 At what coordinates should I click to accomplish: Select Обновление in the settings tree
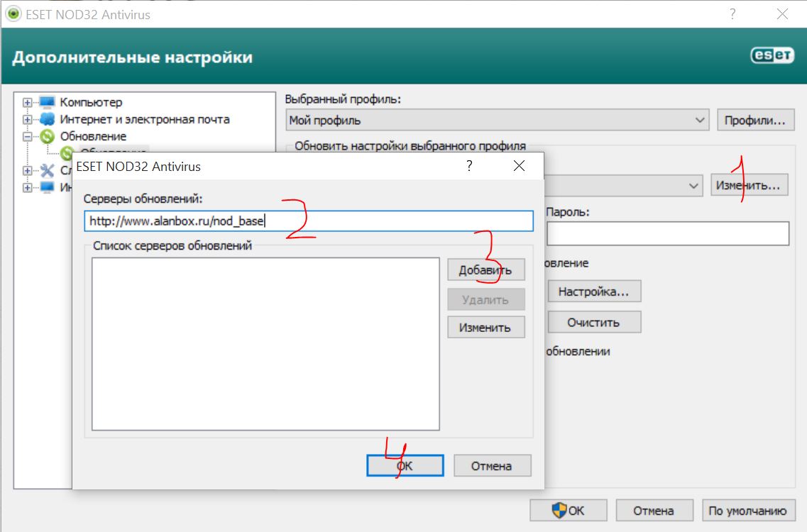pos(93,136)
